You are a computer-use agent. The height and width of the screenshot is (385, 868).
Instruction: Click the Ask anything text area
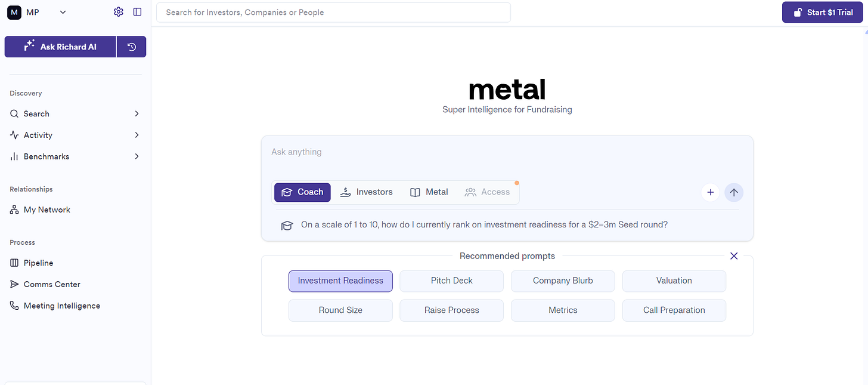tap(507, 152)
